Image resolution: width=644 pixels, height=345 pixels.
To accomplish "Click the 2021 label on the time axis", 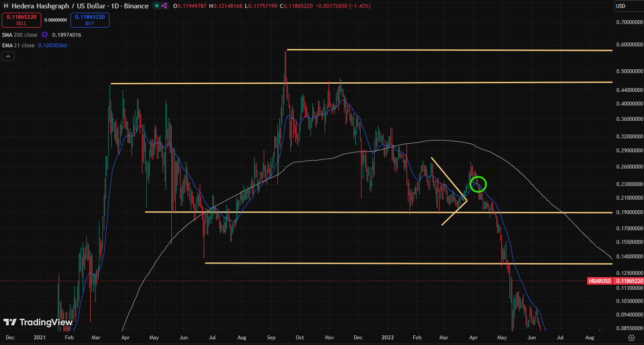I will point(39,337).
